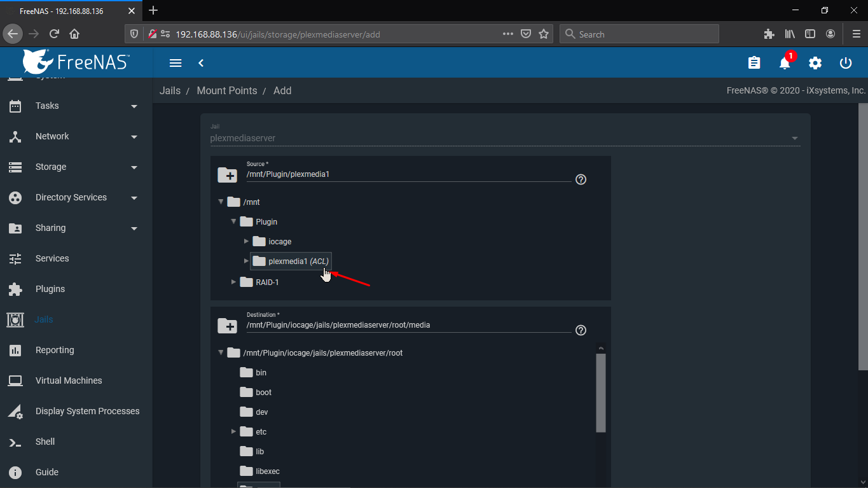The width and height of the screenshot is (868, 488).
Task: Click the FreeNAS logo
Action: click(x=76, y=62)
